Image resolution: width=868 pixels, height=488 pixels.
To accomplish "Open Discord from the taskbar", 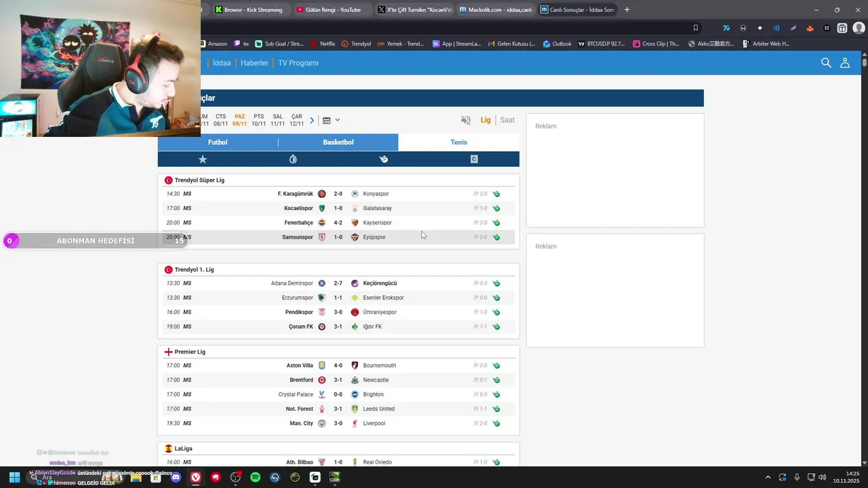I will [x=176, y=477].
